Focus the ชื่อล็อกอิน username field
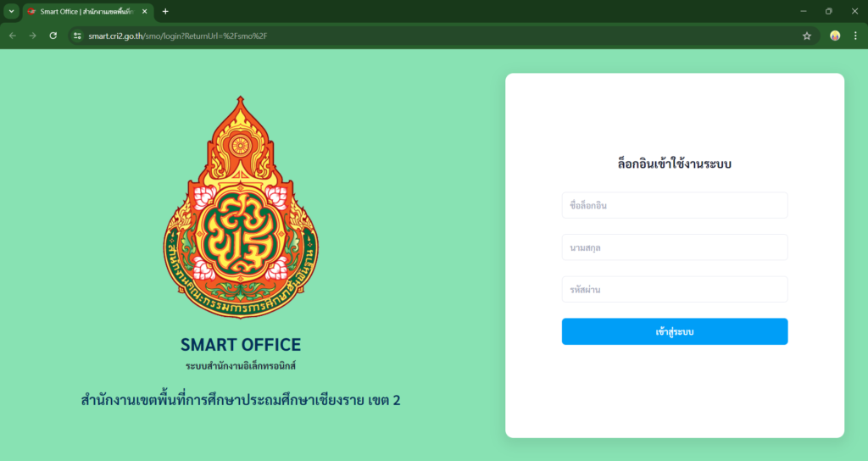868x461 pixels. 674,205
